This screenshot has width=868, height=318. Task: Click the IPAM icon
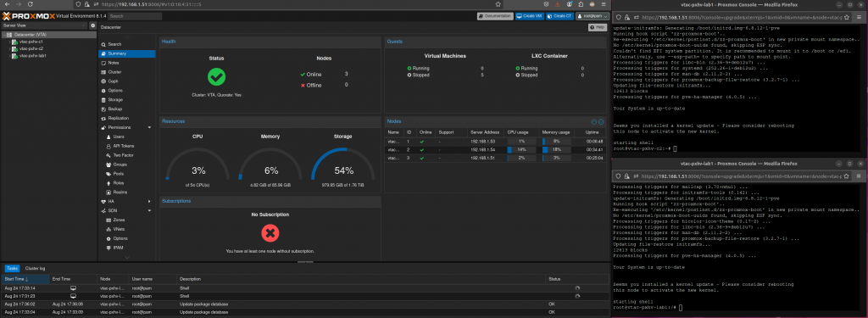108,248
